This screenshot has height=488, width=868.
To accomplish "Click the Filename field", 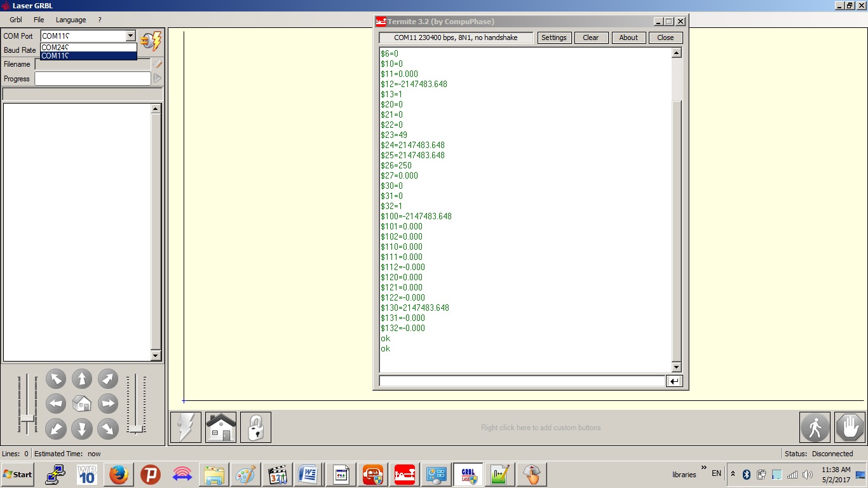I will pos(93,64).
